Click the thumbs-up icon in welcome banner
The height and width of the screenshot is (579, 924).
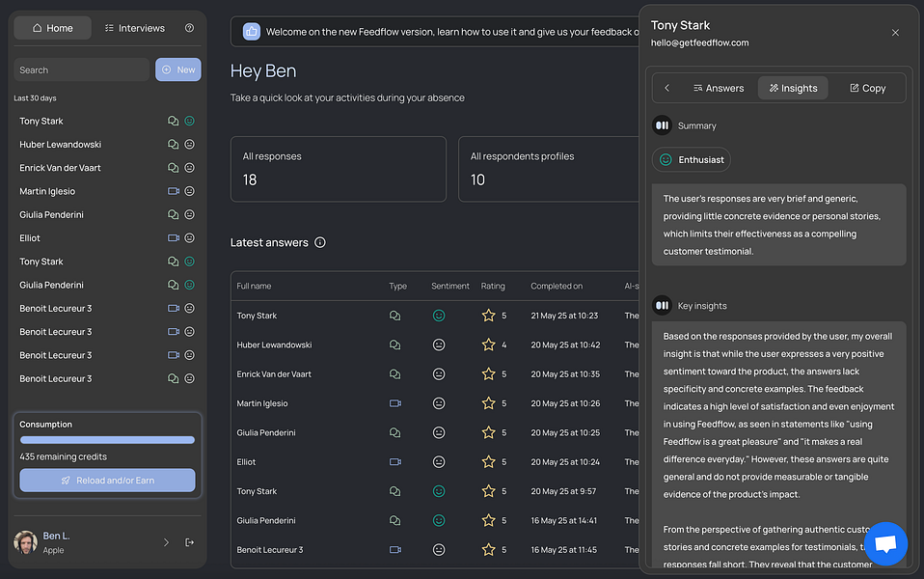251,32
